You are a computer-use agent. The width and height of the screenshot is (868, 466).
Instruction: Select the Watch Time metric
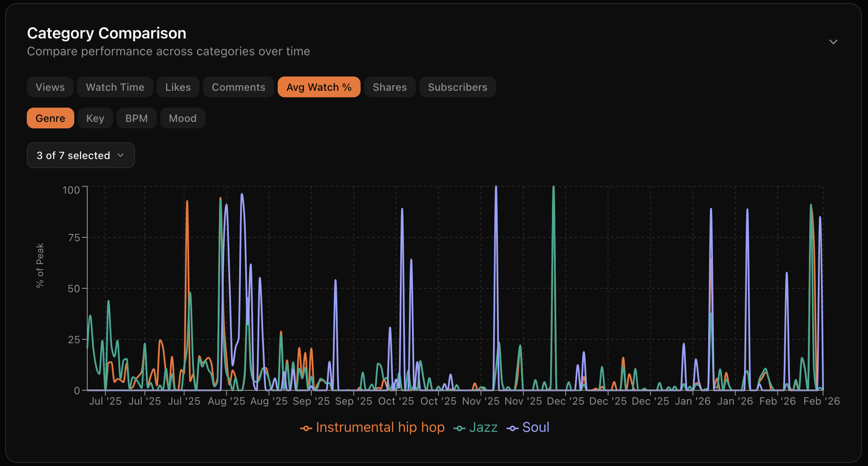pos(115,87)
